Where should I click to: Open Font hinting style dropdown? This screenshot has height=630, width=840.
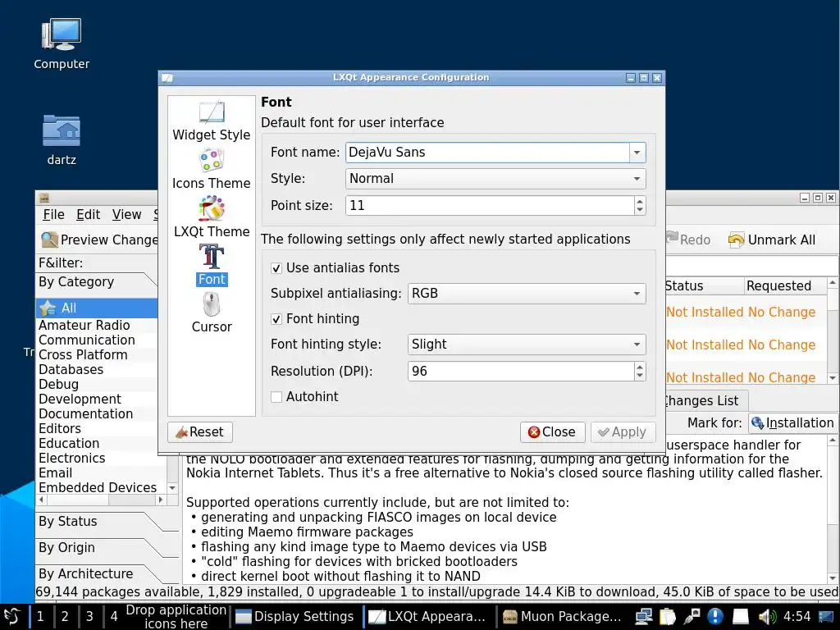pyautogui.click(x=527, y=345)
